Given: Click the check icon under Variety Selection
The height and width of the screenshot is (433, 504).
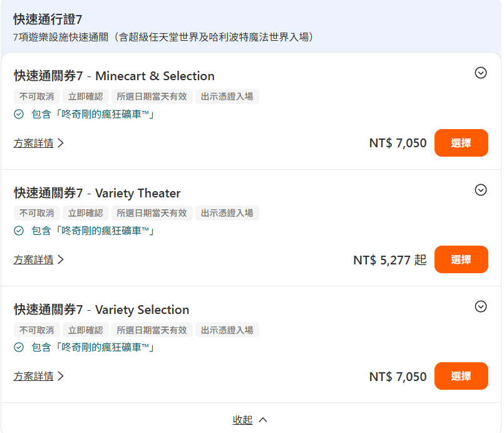Looking at the screenshot, I should tap(19, 347).
